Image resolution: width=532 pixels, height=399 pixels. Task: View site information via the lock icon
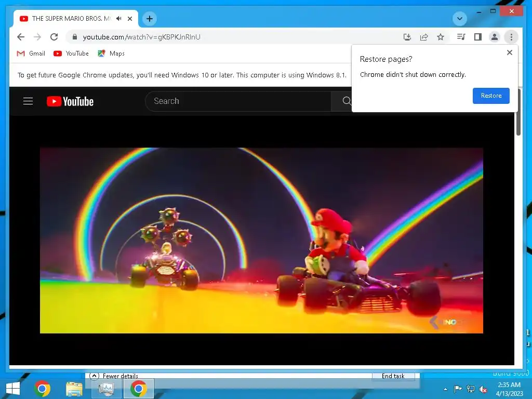[x=75, y=37]
